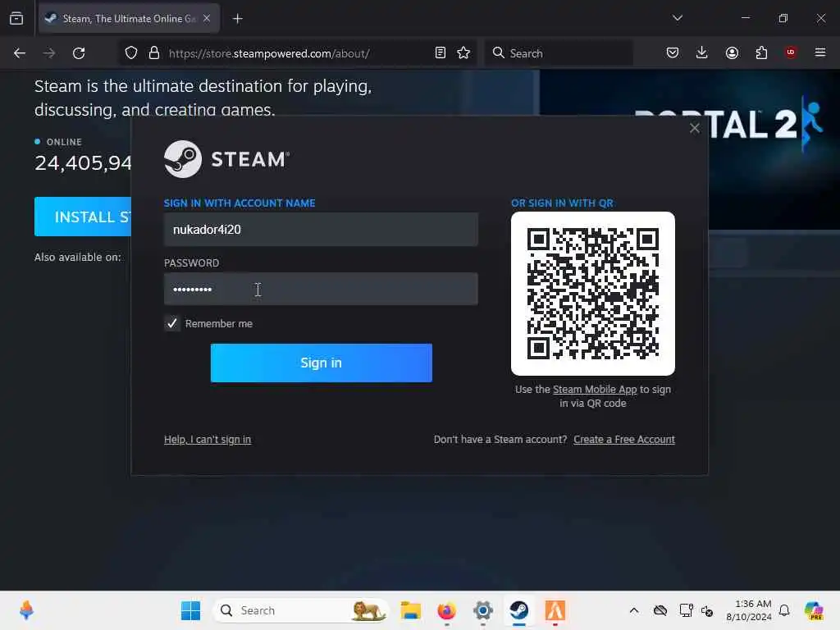Open the Create a Free Account link
Viewport: 840px width, 630px height.
624,440
